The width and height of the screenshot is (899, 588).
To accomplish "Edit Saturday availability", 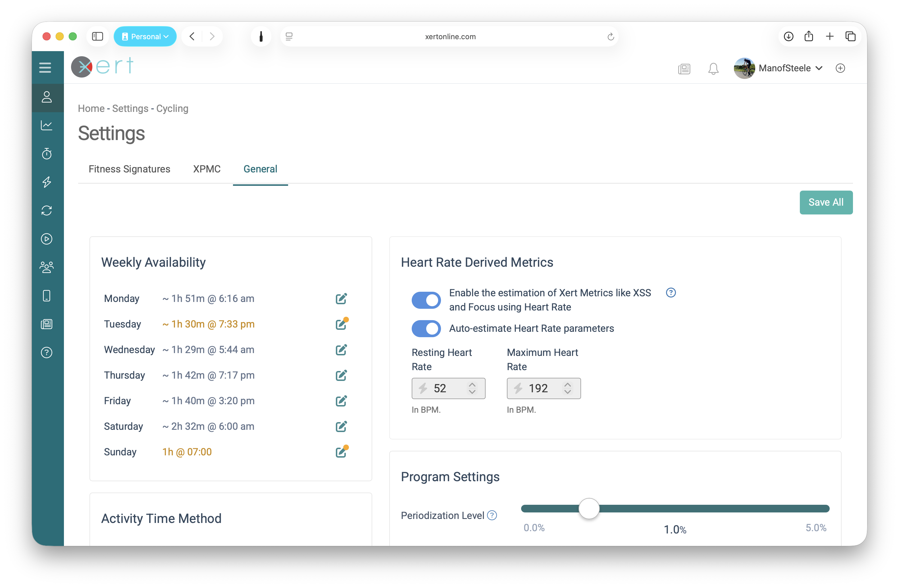I will coord(341,426).
